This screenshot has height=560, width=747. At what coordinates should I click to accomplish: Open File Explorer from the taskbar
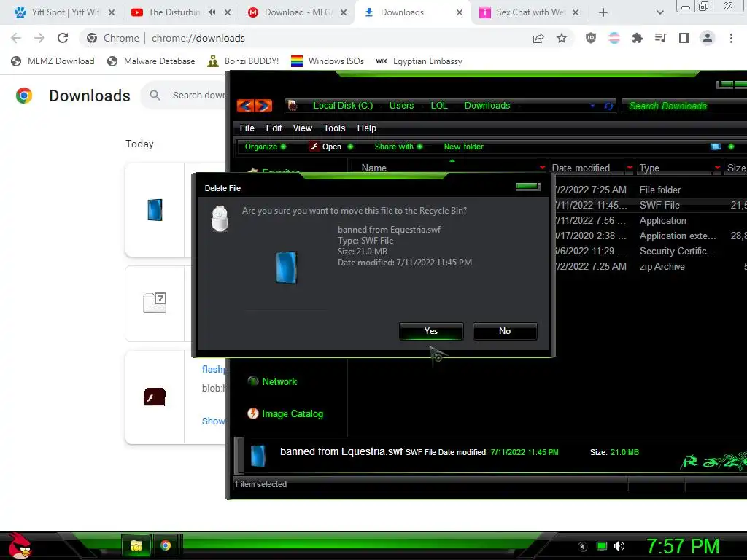point(136,545)
